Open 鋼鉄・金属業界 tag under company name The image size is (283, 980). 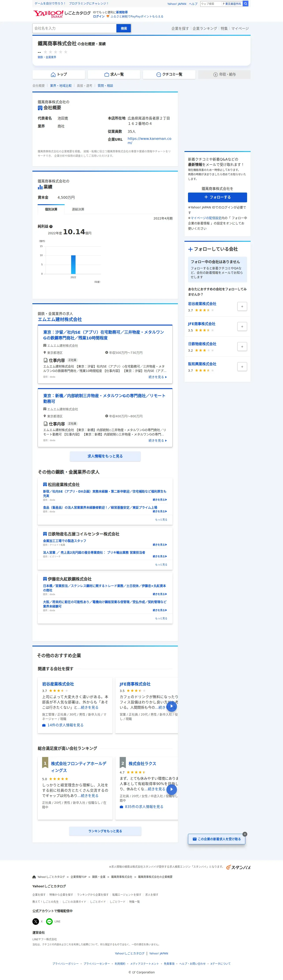pos(47,57)
